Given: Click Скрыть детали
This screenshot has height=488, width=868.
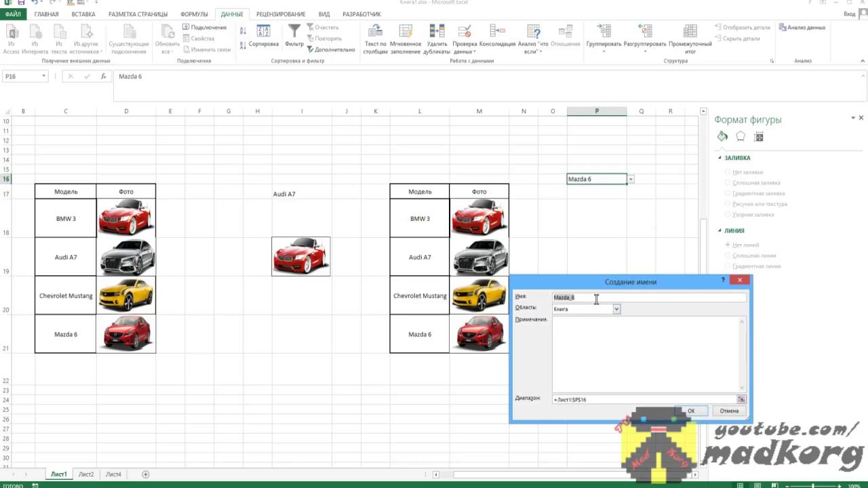Looking at the screenshot, I should pos(736,39).
